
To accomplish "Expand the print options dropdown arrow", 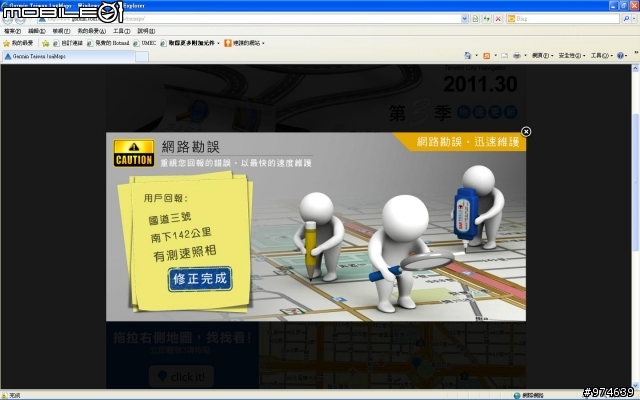I will coord(525,56).
